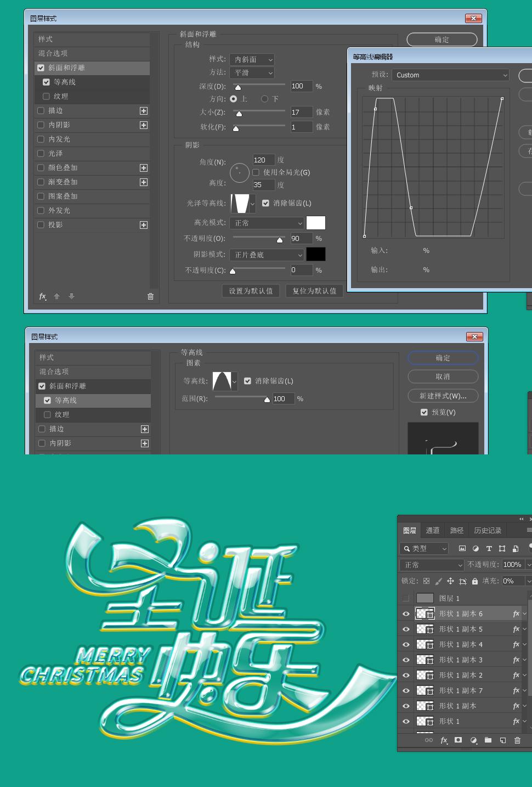Click the angle dial circle
532x787 pixels.
(240, 173)
